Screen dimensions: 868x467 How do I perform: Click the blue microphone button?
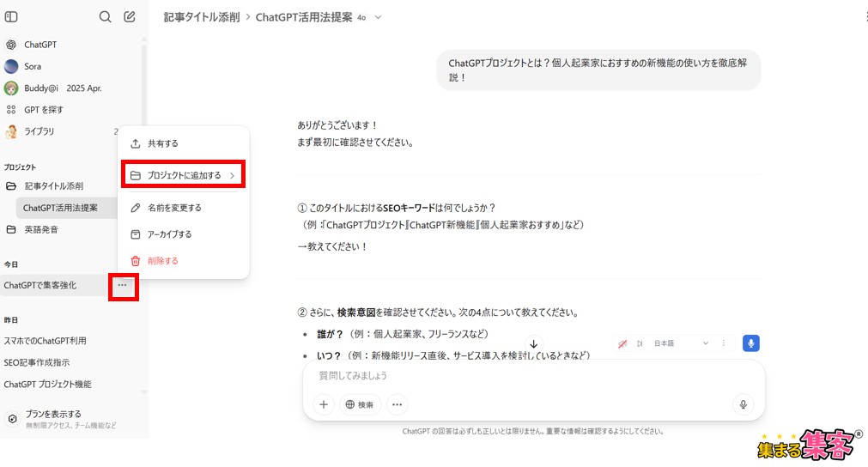click(750, 343)
